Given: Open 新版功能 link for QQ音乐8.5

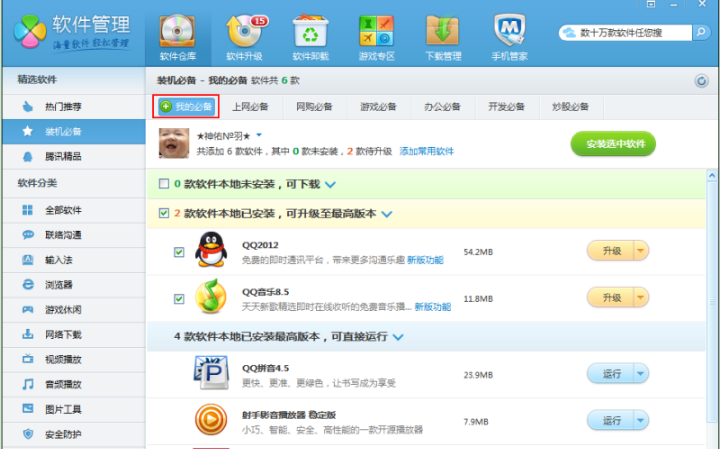Looking at the screenshot, I should pos(433,307).
